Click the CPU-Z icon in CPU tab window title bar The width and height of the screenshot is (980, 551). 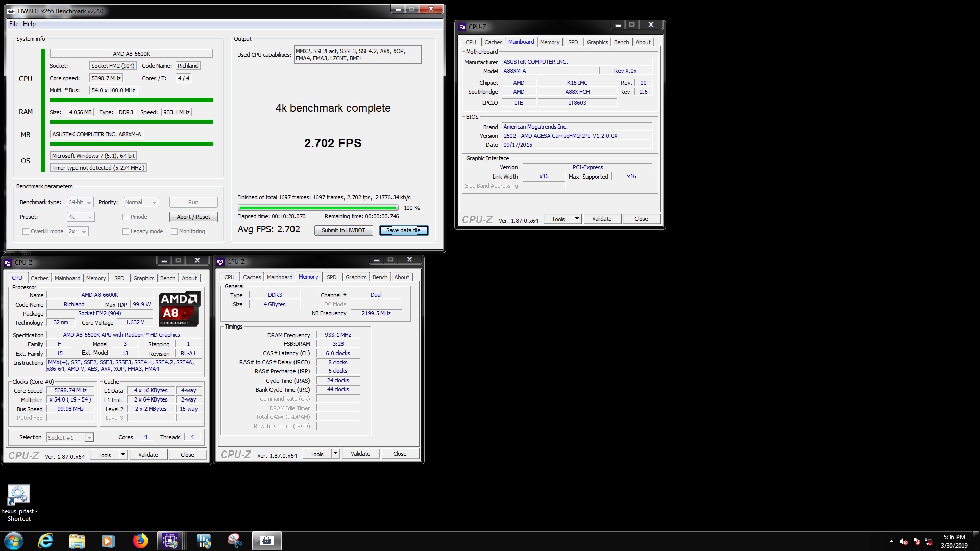coord(8,262)
